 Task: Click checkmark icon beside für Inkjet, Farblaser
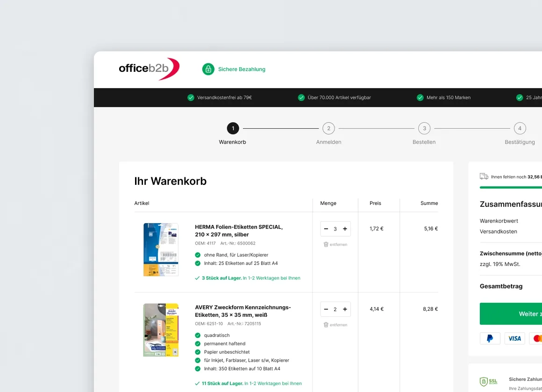click(198, 360)
